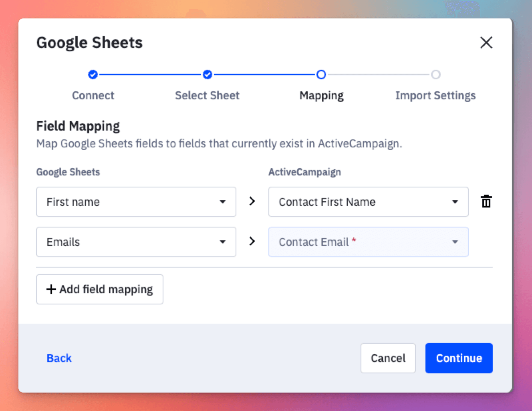
Task: Click the Import Settings step circle
Action: pos(436,75)
